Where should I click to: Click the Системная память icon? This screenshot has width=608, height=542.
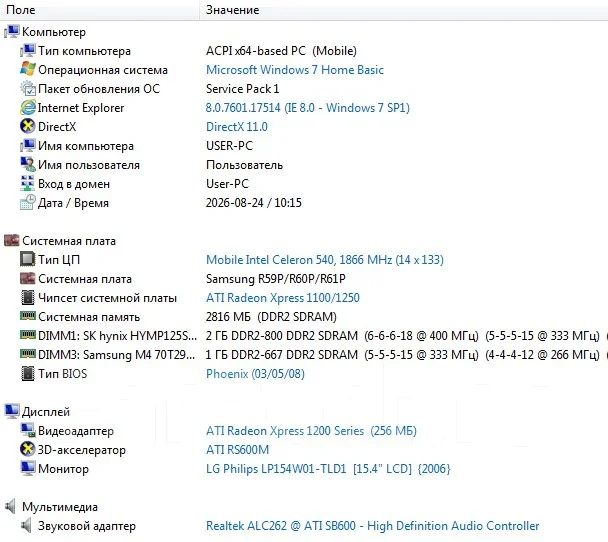click(28, 316)
